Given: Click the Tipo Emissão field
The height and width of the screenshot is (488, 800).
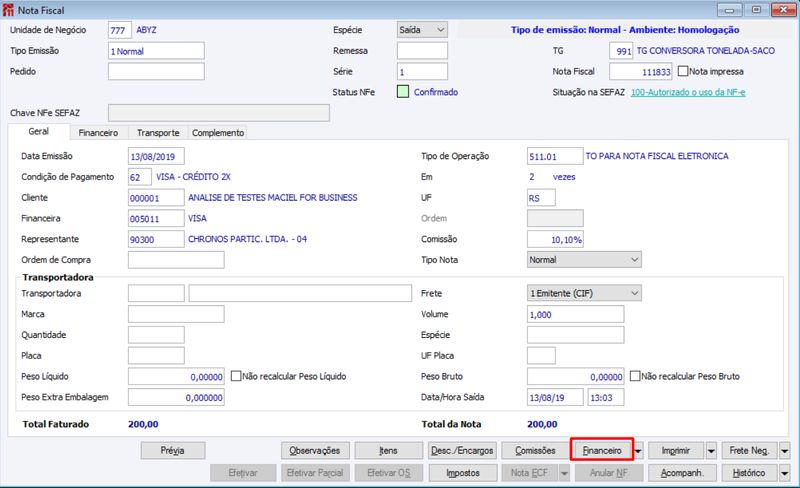Looking at the screenshot, I should 156,51.
